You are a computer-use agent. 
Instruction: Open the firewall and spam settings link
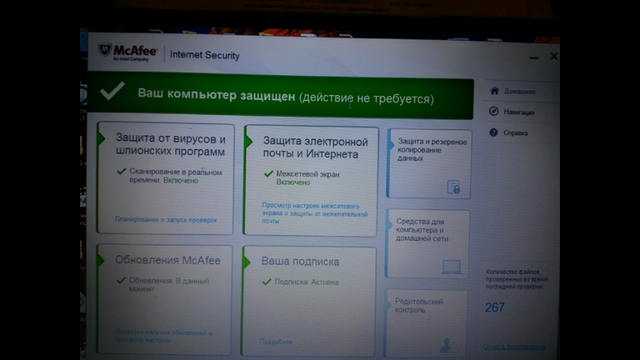coord(314,213)
